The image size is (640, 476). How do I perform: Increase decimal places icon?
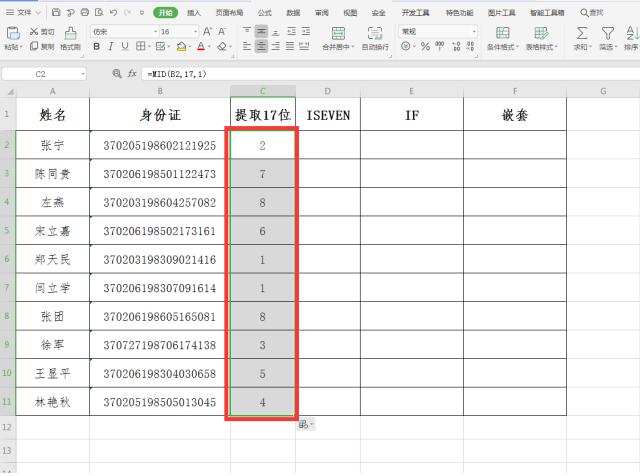pyautogui.click(x=456, y=47)
